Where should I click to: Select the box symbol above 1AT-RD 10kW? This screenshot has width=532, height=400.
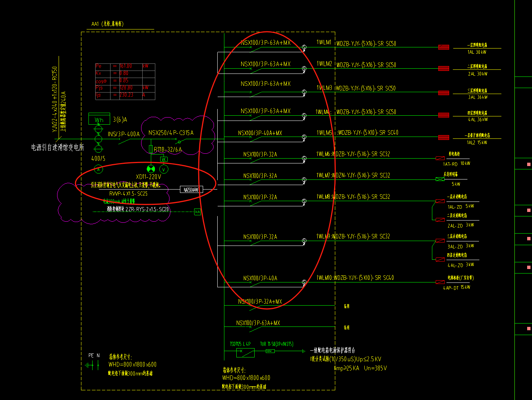[440, 158]
